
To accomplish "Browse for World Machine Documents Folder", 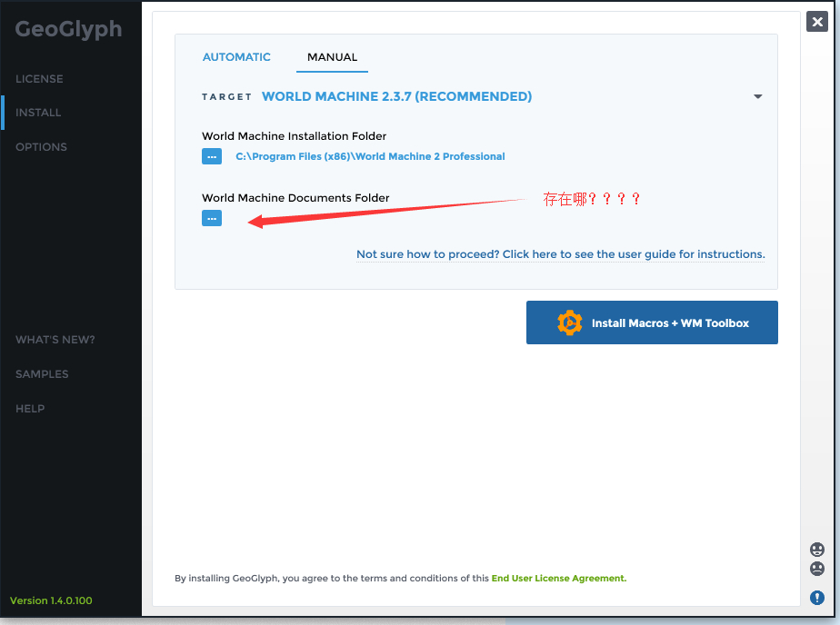I will (x=212, y=218).
